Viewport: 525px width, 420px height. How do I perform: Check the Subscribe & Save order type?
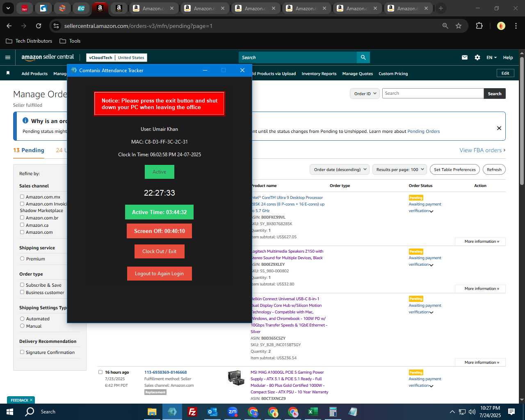click(22, 285)
